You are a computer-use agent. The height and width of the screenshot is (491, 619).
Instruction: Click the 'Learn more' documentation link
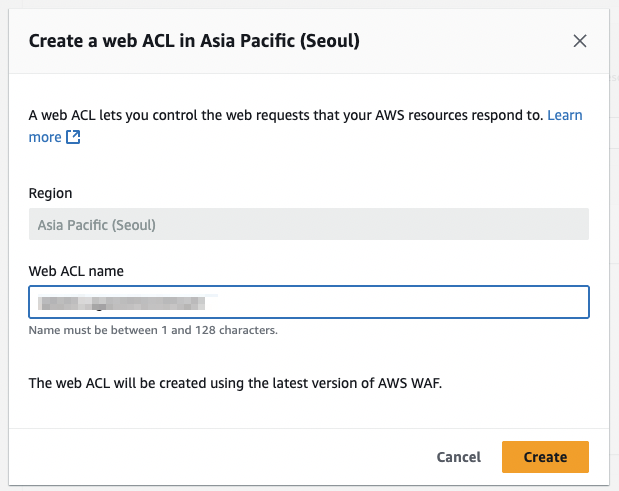click(x=564, y=115)
